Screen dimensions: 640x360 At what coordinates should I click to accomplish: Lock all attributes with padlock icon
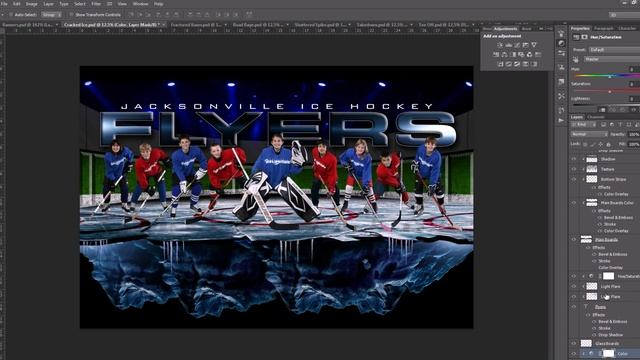[x=609, y=144]
